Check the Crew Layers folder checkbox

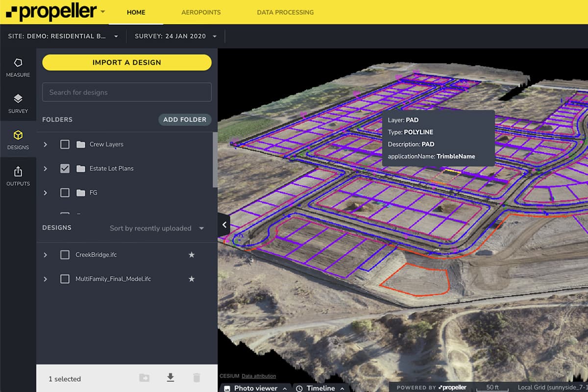pyautogui.click(x=65, y=145)
